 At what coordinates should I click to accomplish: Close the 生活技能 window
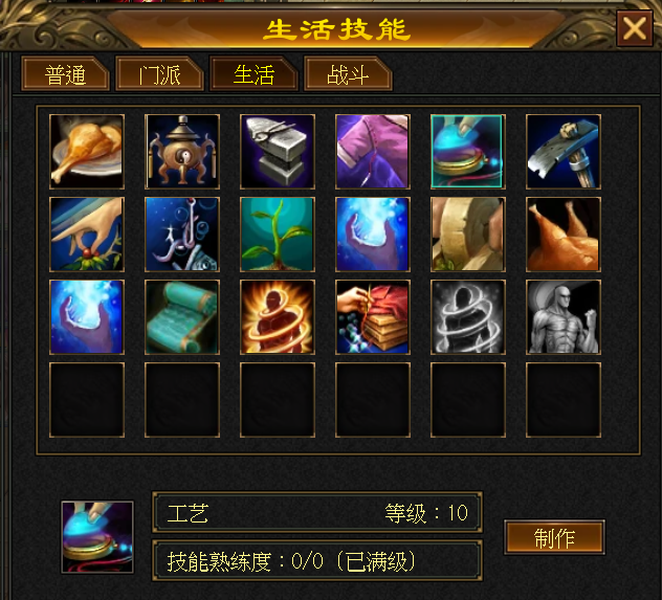point(634,29)
